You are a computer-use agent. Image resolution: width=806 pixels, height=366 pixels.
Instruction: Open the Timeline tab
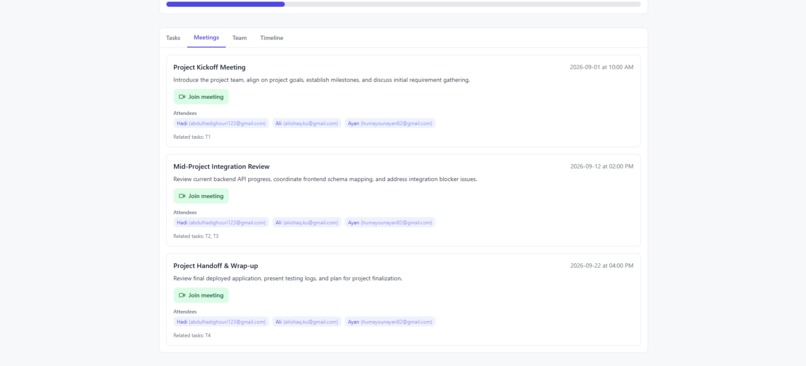click(271, 38)
